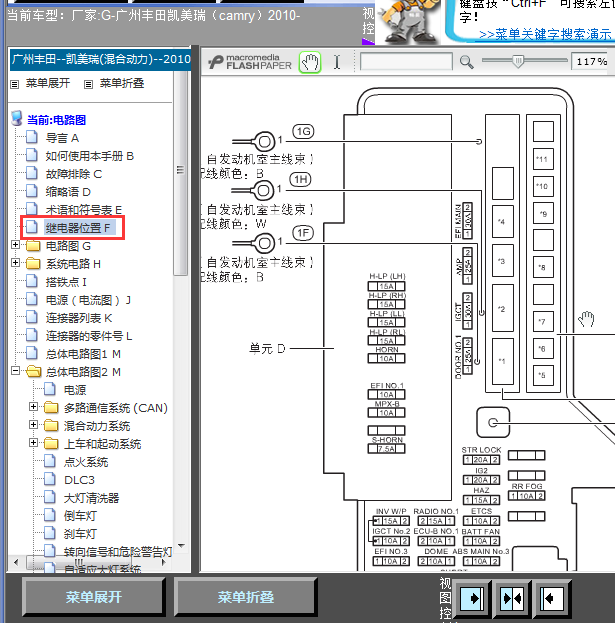Open 术语和符号表 E page
This screenshot has height=623, width=615.
(x=83, y=210)
